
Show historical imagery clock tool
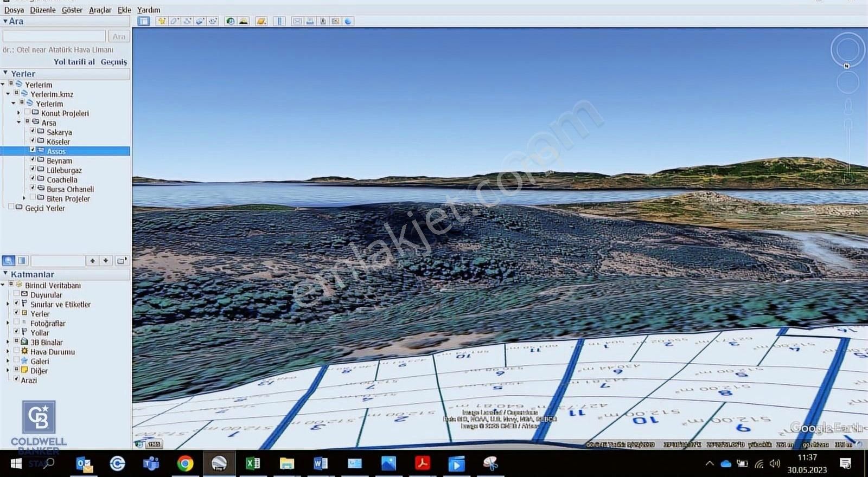pos(231,21)
